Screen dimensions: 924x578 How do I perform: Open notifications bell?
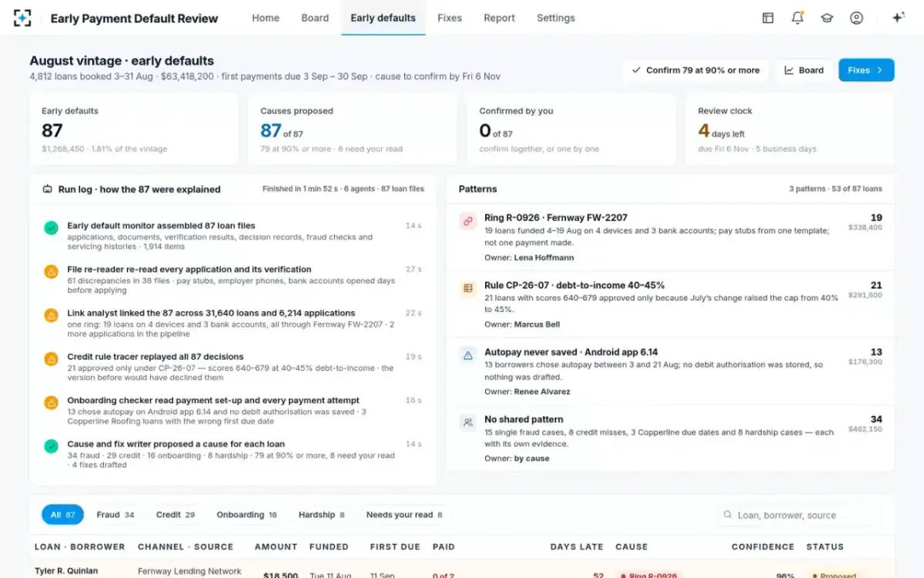tap(798, 18)
